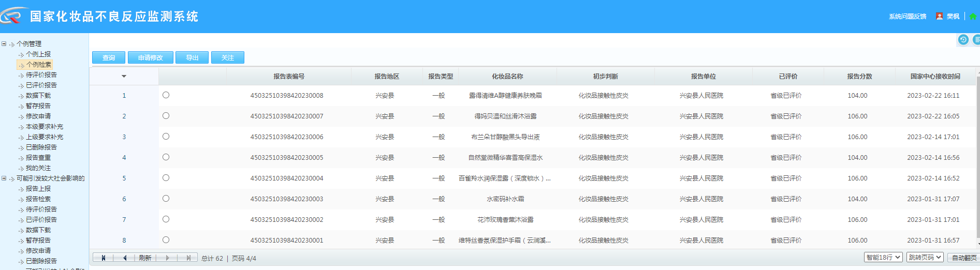This screenshot has width=980, height=270.
Task: Go to previous page with left arrow
Action: click(125, 258)
